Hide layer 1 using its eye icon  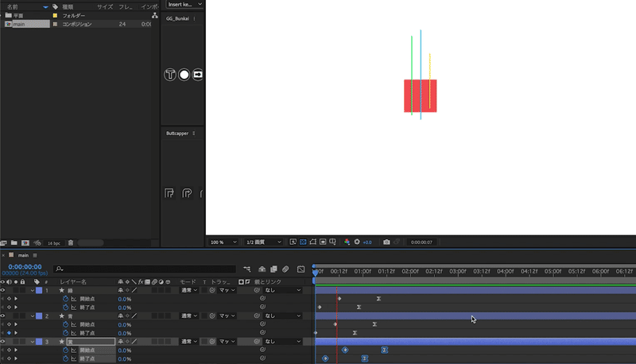tap(3, 290)
